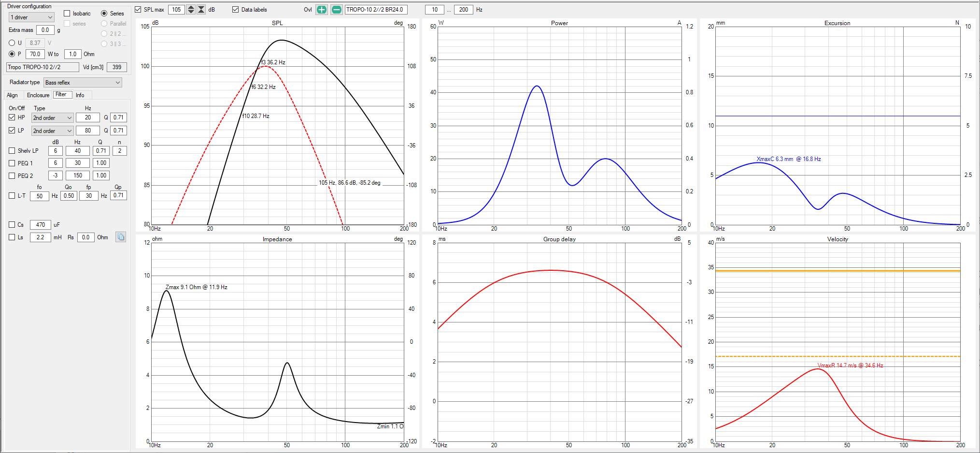Add an overlay with the green plus icon

pos(321,10)
